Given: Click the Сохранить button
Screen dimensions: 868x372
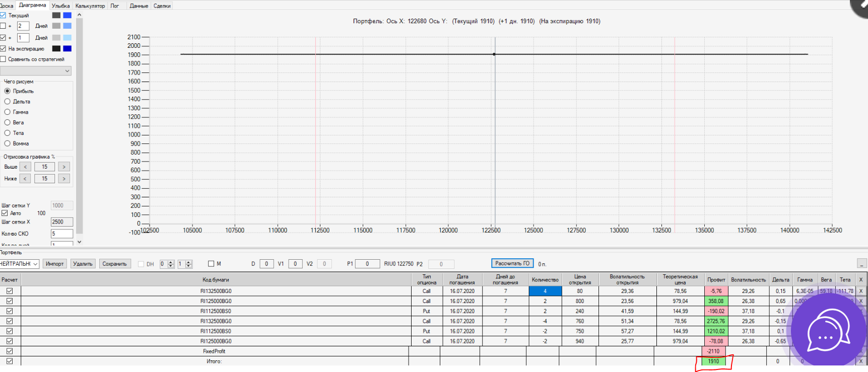Looking at the screenshot, I should [x=115, y=264].
